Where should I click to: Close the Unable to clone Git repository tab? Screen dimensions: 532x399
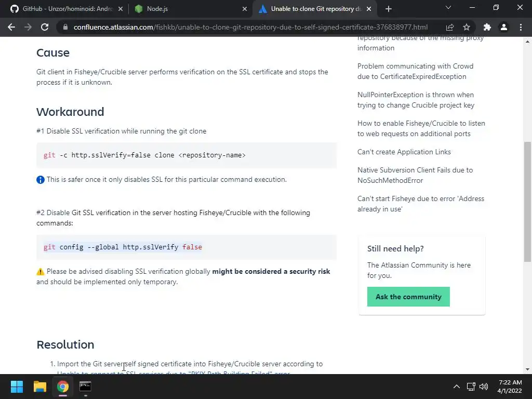(369, 9)
